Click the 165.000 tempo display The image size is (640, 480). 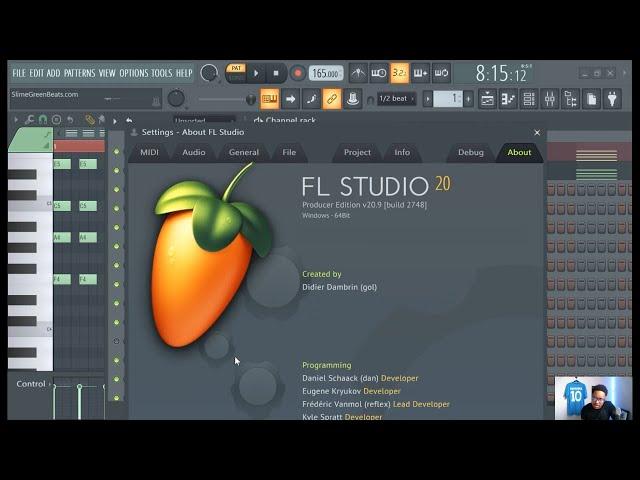pos(325,73)
